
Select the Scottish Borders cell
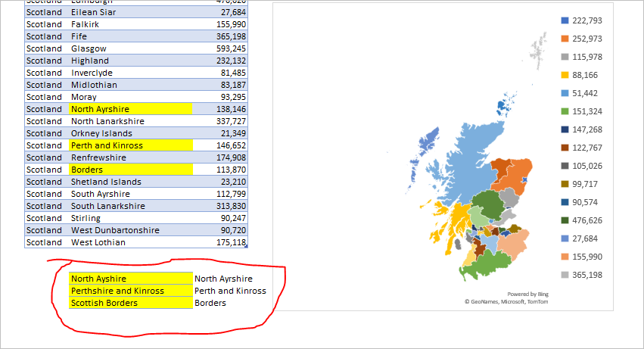131,303
